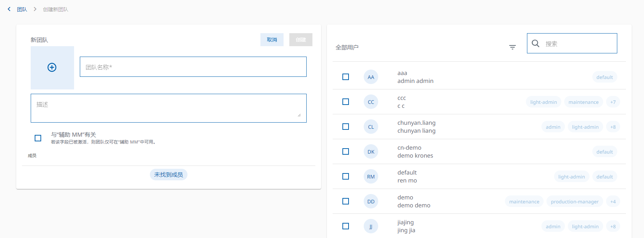Click the 取消 button

coord(272,40)
